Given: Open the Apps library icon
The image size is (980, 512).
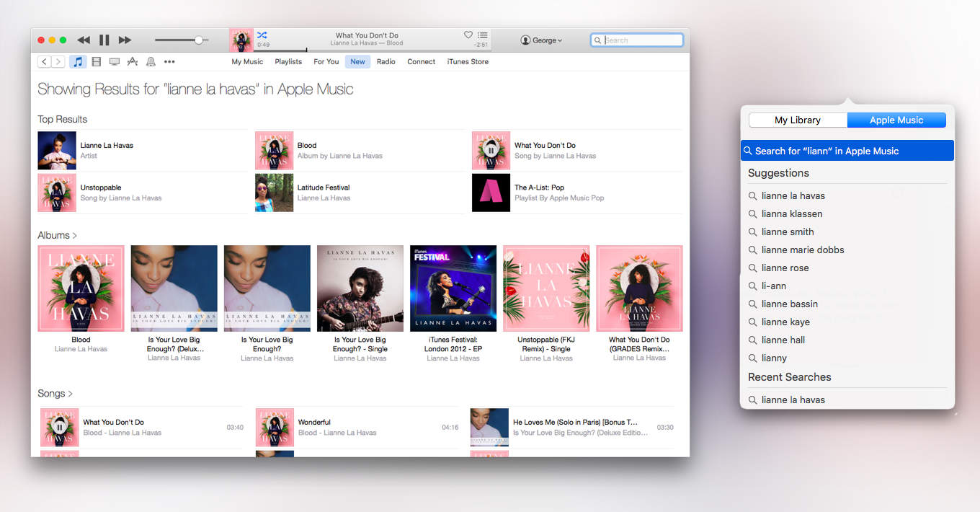Looking at the screenshot, I should (133, 62).
